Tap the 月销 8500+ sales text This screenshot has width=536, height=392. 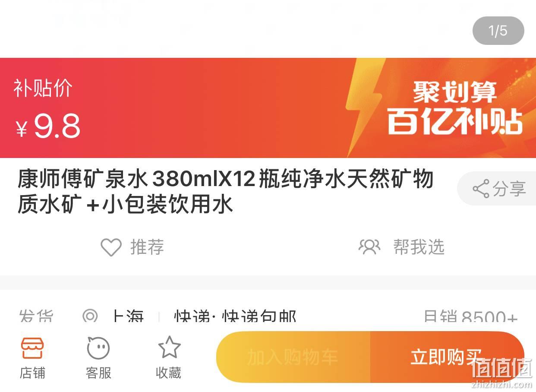pyautogui.click(x=470, y=317)
